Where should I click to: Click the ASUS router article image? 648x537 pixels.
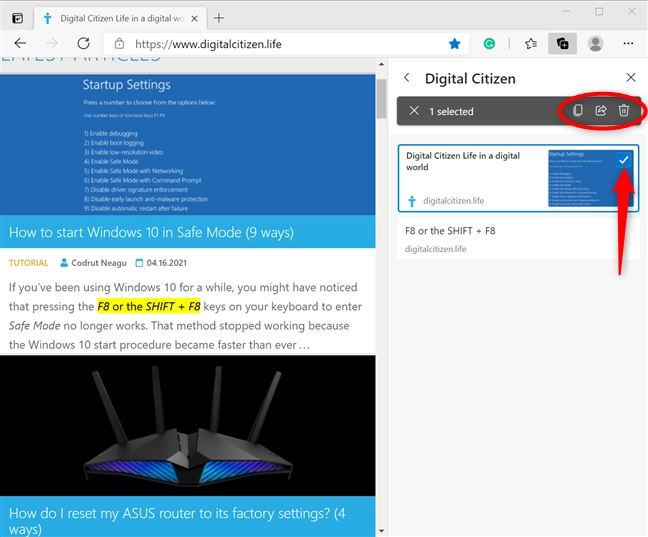point(188,425)
